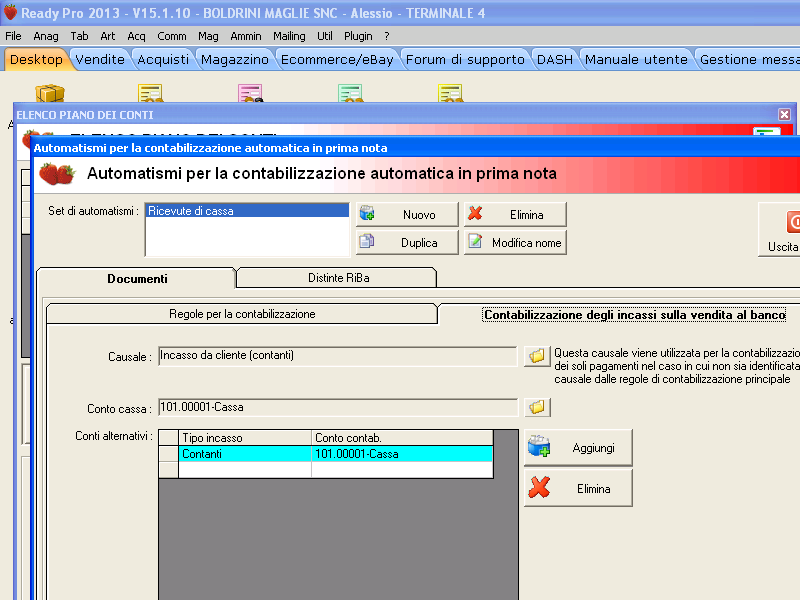
Task: Switch to the Documenti tab
Action: pyautogui.click(x=136, y=279)
